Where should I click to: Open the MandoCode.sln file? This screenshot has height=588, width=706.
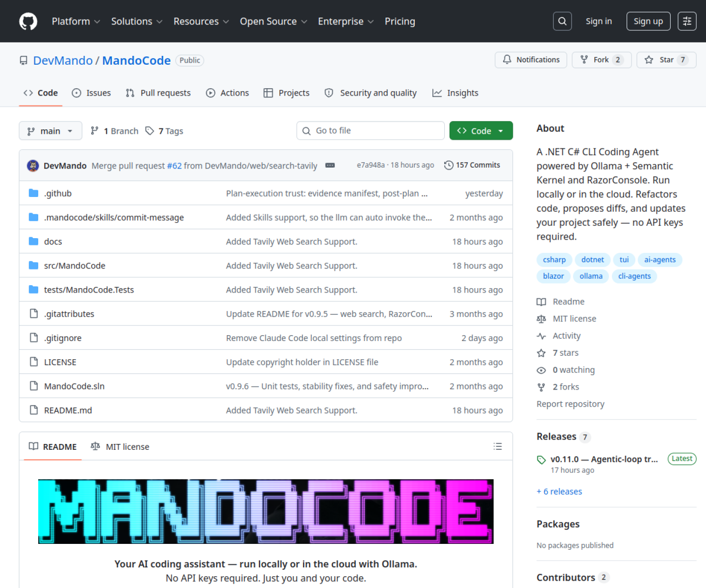(x=74, y=386)
